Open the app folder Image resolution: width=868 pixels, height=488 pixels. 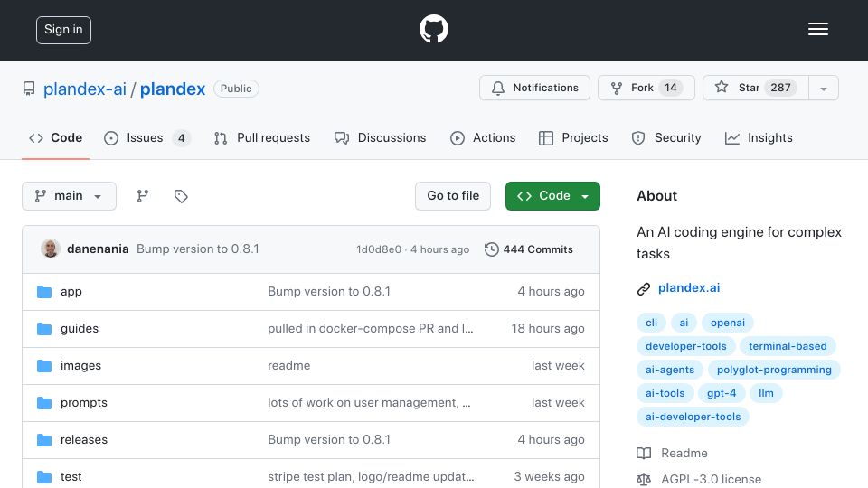tap(71, 292)
